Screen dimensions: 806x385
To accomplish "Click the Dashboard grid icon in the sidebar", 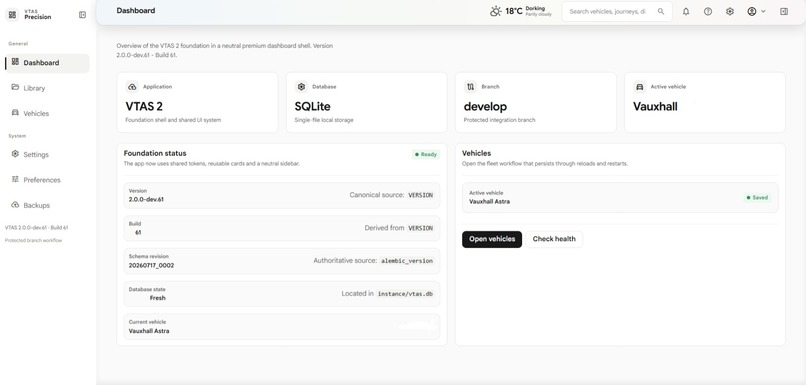I will (15, 62).
